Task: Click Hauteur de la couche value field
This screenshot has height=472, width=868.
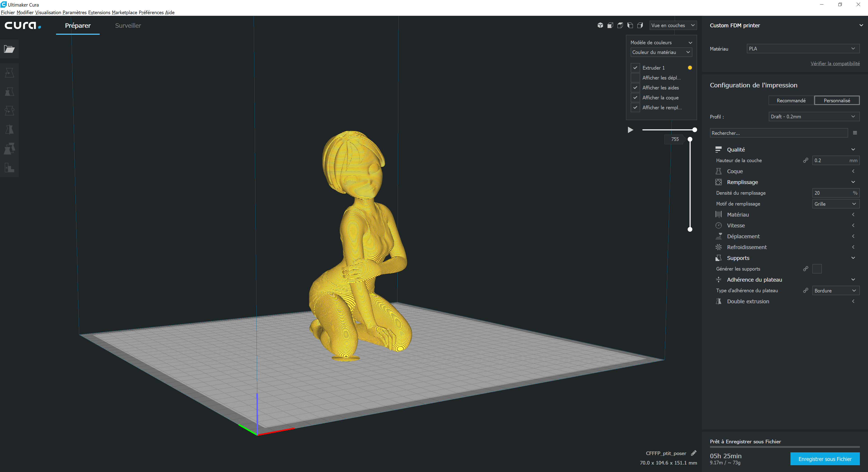Action: pyautogui.click(x=836, y=160)
